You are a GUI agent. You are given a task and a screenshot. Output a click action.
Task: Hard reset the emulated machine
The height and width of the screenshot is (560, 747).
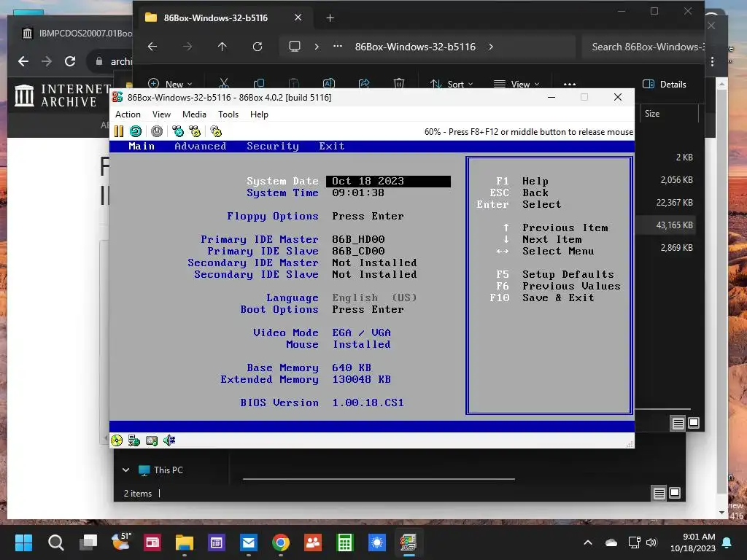coord(136,131)
